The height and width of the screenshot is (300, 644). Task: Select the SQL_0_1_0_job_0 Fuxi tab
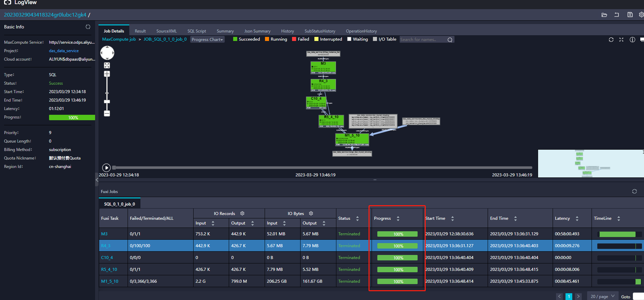tap(119, 204)
